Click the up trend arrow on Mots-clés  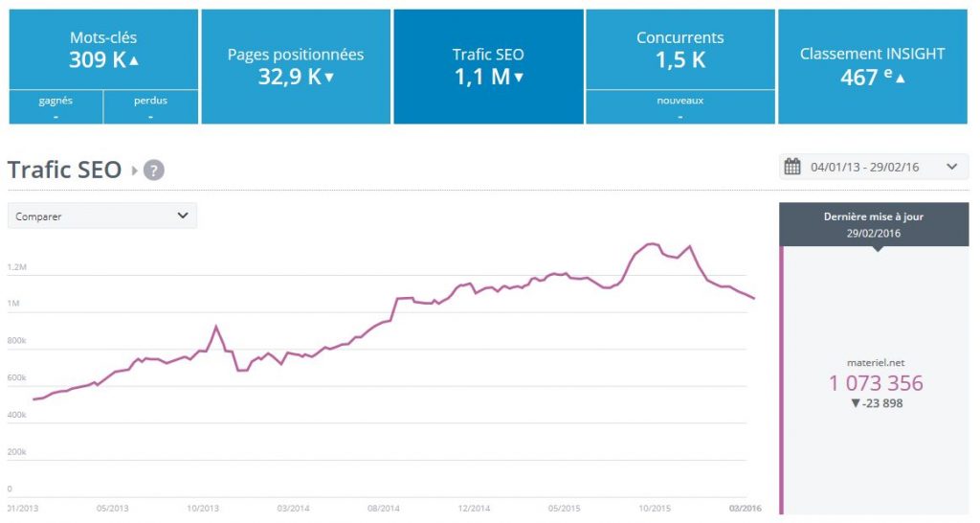pyautogui.click(x=133, y=61)
